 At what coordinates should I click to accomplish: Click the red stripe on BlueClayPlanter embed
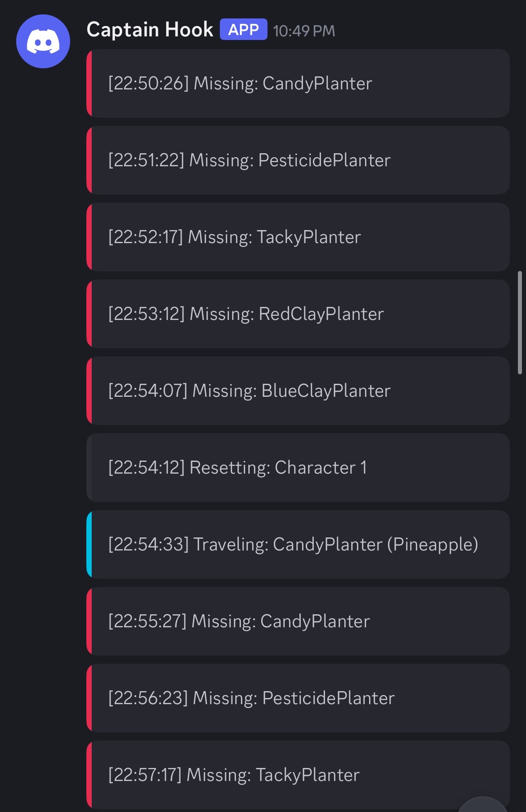[89, 390]
